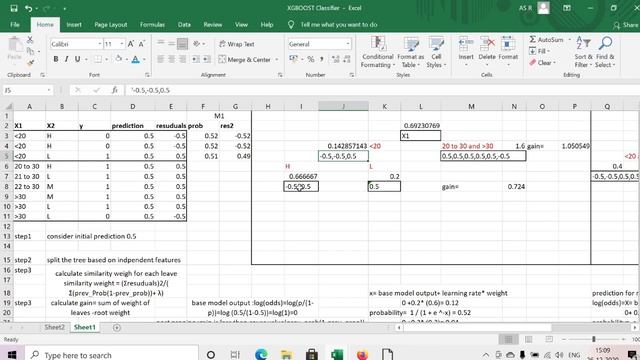The width and height of the screenshot is (640, 360).
Task: Toggle center horizontal alignment
Action: 171,60
